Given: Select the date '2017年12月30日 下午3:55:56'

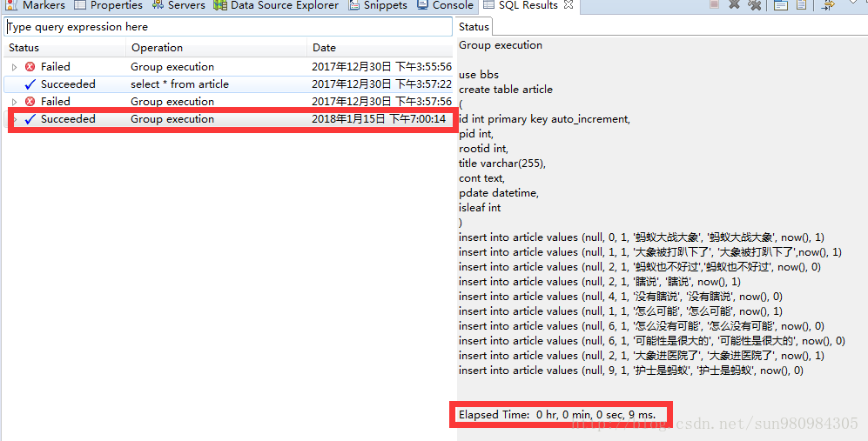Looking at the screenshot, I should (x=381, y=66).
